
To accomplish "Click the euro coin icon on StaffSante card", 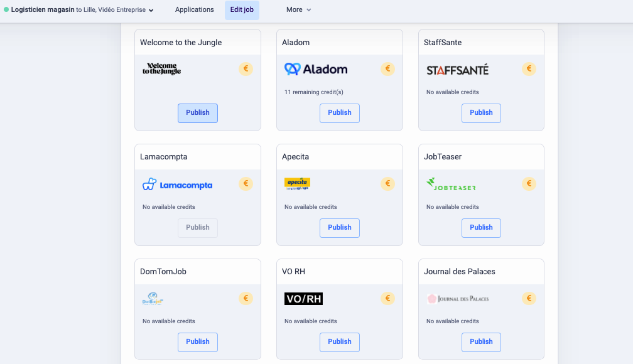I will 529,69.
